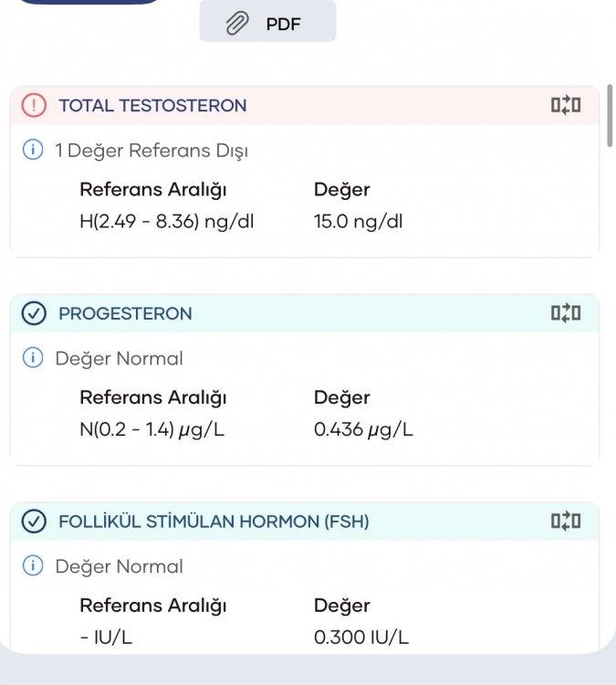Click the paperclip icon beside PDF
Image resolution: width=616 pixels, height=685 pixels.
click(x=237, y=23)
